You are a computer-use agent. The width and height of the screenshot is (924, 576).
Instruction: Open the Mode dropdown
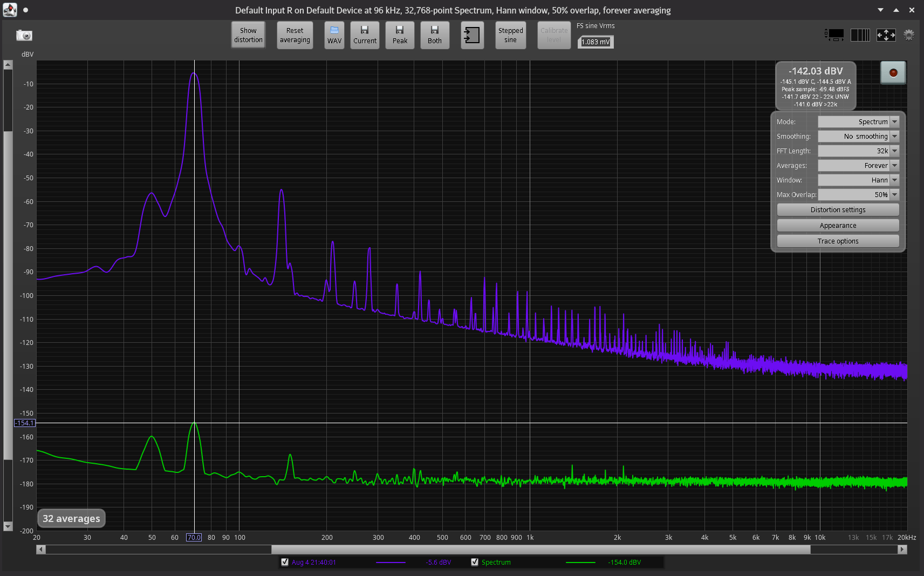(x=858, y=122)
